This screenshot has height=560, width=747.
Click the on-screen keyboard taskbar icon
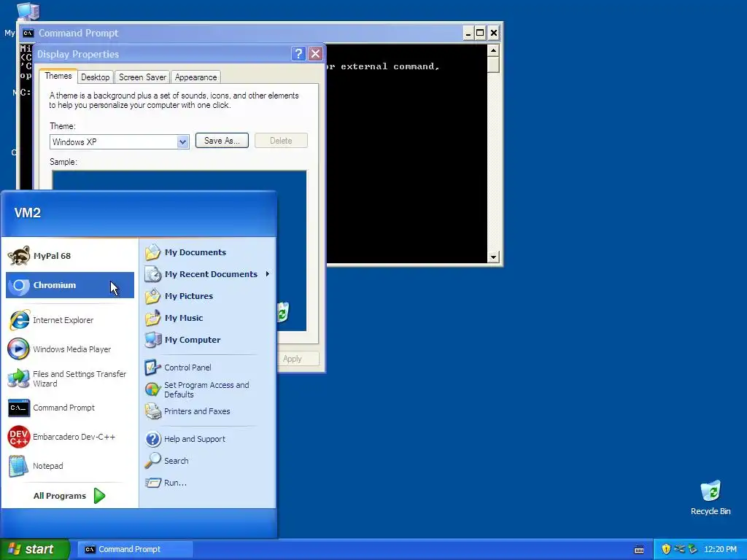(x=639, y=550)
